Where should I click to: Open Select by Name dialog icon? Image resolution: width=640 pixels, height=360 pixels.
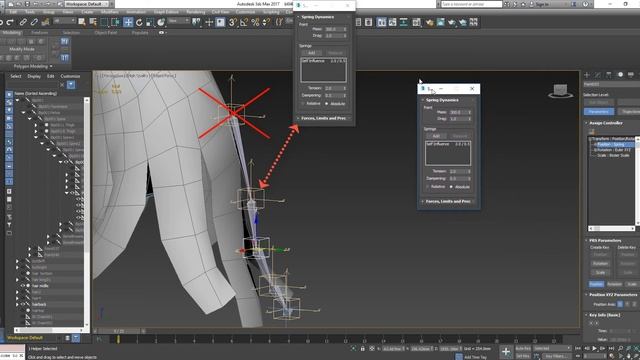pos(93,22)
